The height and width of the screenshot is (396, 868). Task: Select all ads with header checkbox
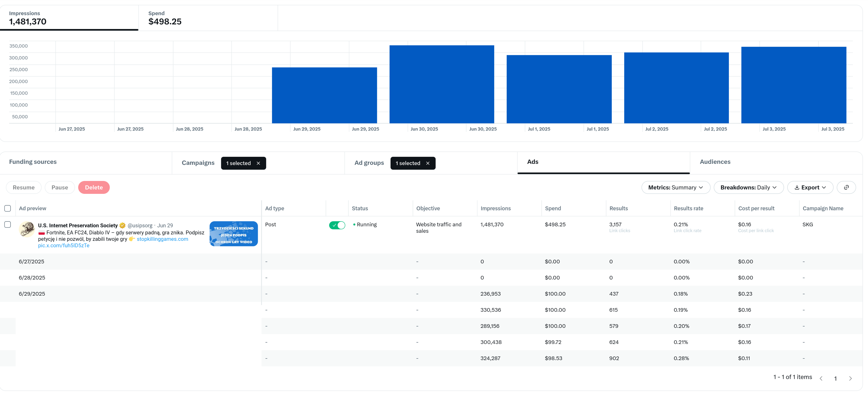pyautogui.click(x=7, y=208)
